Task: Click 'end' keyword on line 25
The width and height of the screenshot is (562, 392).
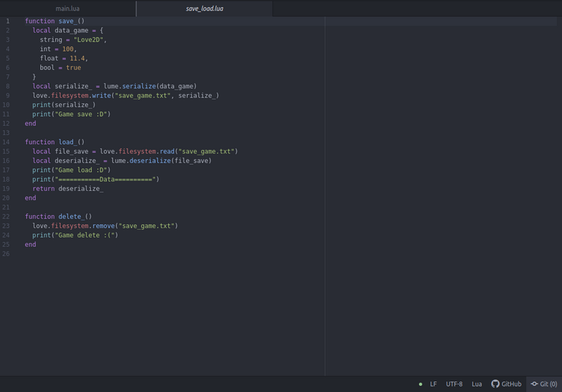Action: pyautogui.click(x=30, y=245)
